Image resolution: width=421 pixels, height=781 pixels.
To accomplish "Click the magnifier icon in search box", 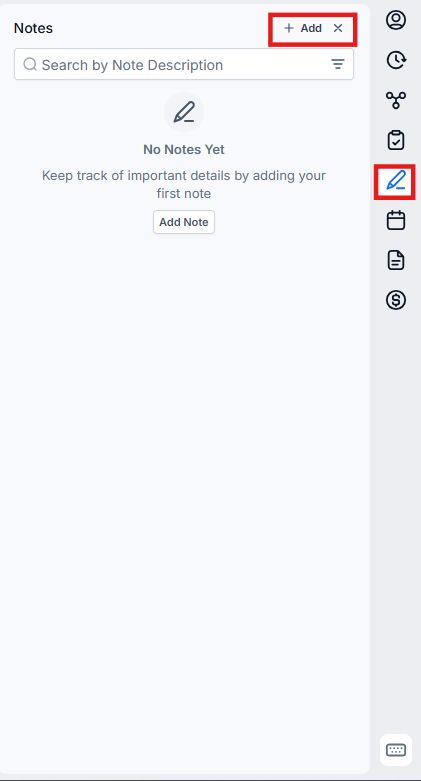I will pos(30,64).
